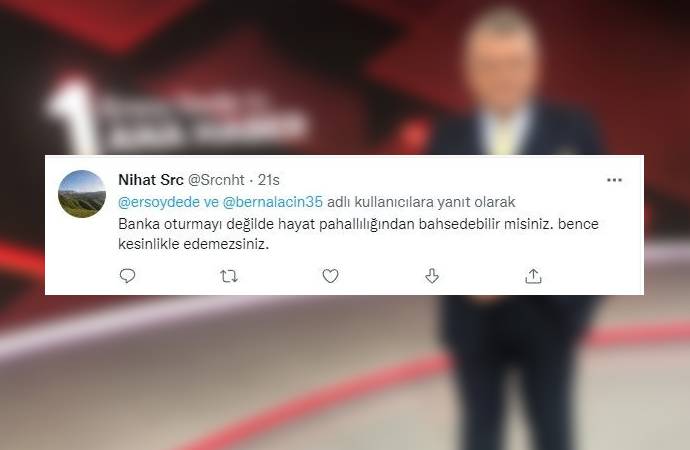Click the downward arrow downvote icon
The width and height of the screenshot is (690, 450).
pyautogui.click(x=432, y=276)
